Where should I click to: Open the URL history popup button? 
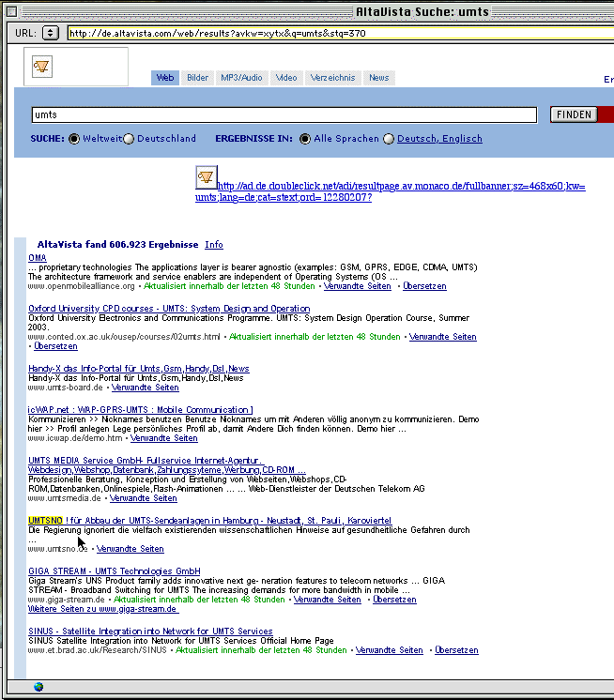(51, 33)
